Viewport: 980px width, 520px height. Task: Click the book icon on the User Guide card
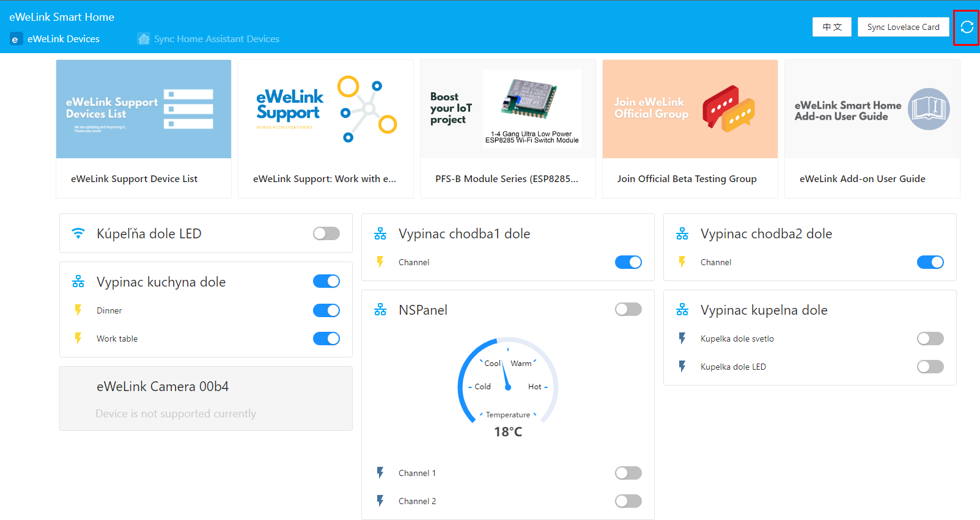point(929,109)
